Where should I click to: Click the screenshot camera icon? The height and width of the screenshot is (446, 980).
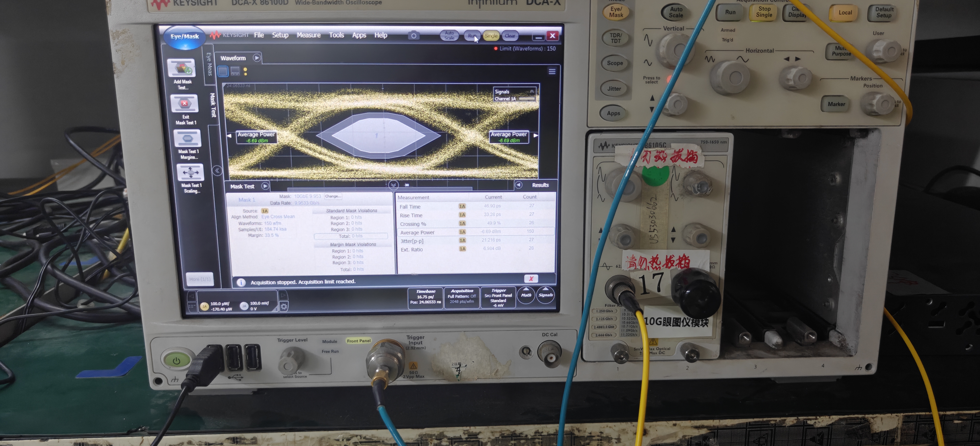[x=413, y=36]
